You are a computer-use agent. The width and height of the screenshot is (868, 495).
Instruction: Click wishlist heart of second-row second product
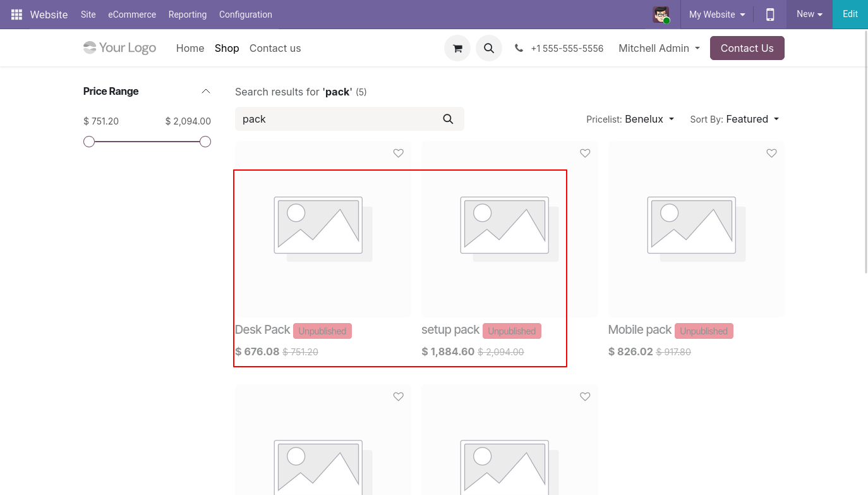[585, 396]
